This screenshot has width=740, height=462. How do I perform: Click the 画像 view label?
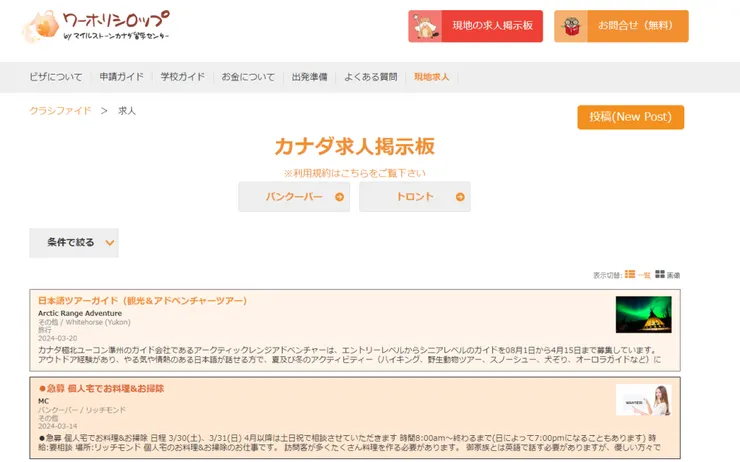[673, 275]
